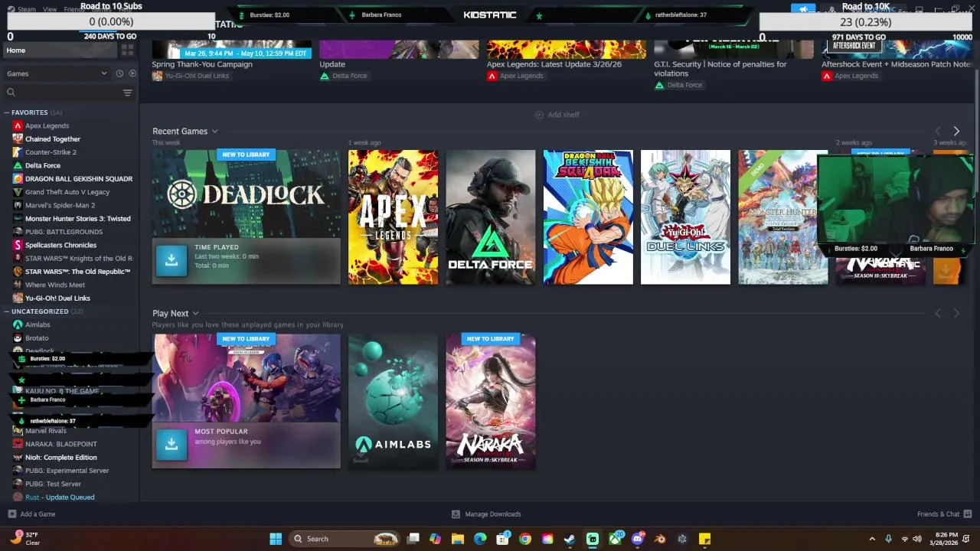The width and height of the screenshot is (980, 551).
Task: Toggle the ready-to-play filter icon
Action: pyautogui.click(x=132, y=73)
